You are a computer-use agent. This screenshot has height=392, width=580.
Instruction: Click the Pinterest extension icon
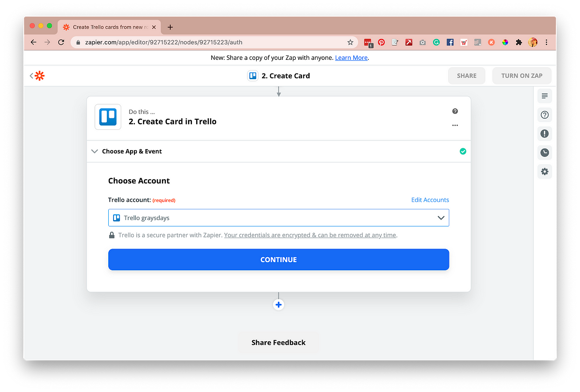click(381, 42)
